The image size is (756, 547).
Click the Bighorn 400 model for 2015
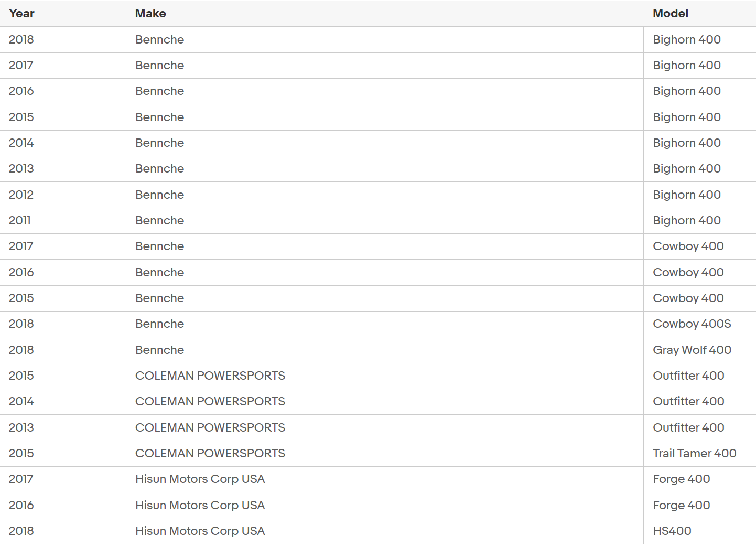pyautogui.click(x=687, y=117)
